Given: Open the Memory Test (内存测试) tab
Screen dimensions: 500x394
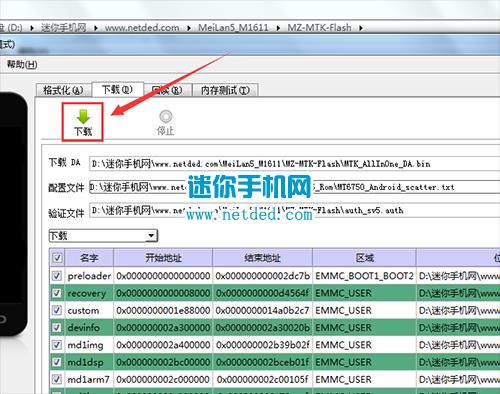Looking at the screenshot, I should tap(225, 90).
